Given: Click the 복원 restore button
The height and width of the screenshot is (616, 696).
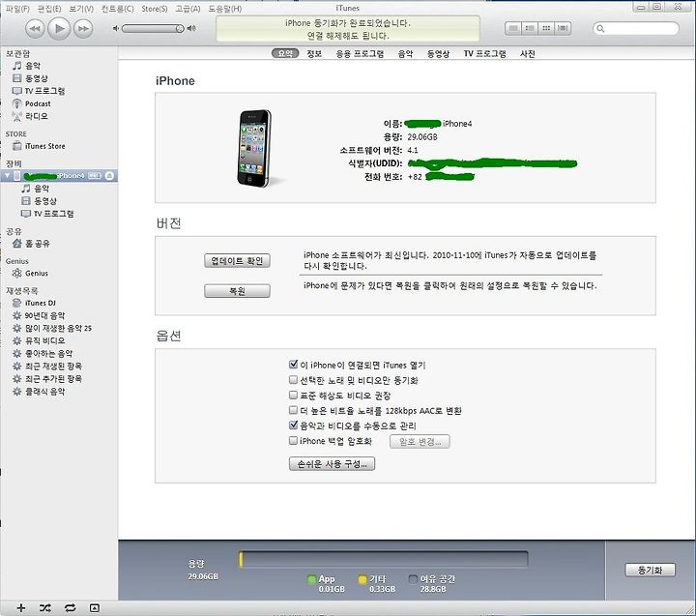Looking at the screenshot, I should click(x=237, y=291).
